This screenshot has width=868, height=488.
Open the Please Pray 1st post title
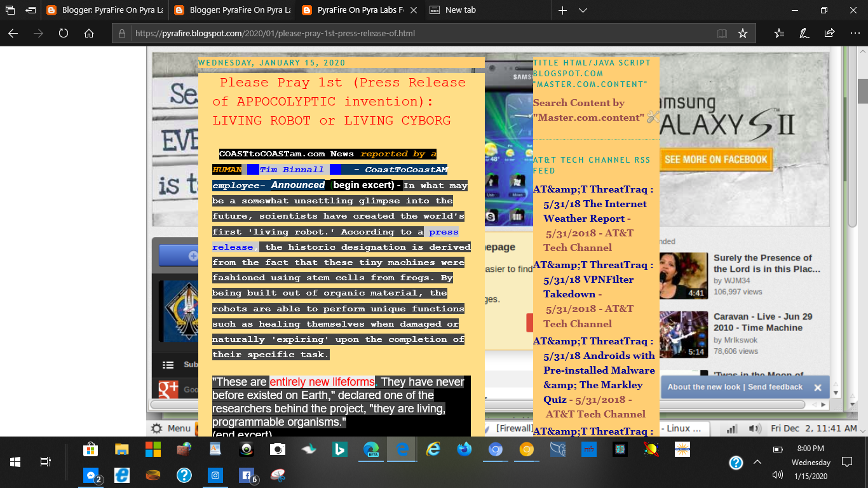(x=339, y=101)
